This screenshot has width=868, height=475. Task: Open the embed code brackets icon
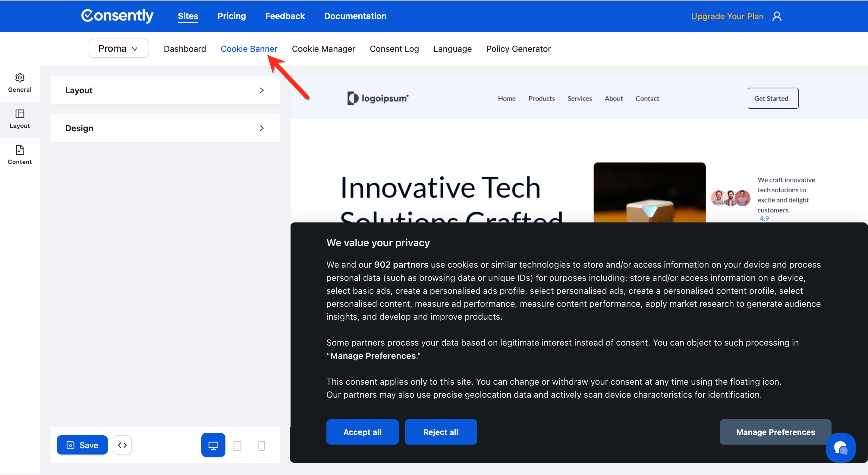pyautogui.click(x=122, y=445)
